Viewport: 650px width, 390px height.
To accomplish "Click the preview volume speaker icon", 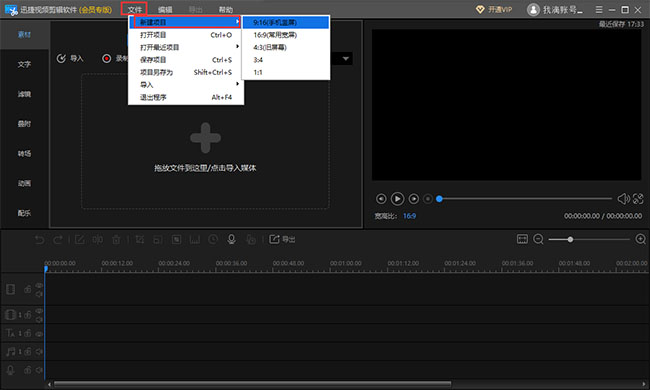I will 623,199.
